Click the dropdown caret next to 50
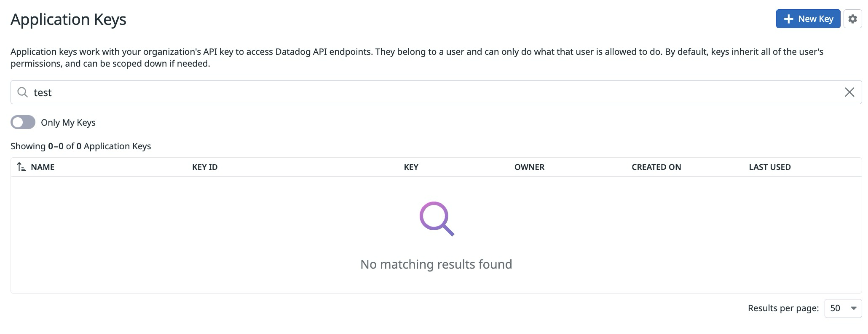This screenshot has width=868, height=334. click(x=854, y=308)
